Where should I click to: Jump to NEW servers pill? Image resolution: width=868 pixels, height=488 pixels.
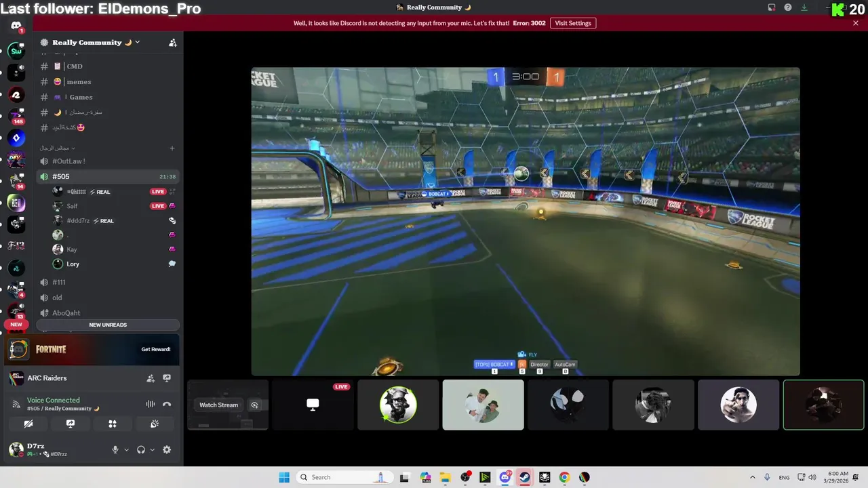[16, 325]
